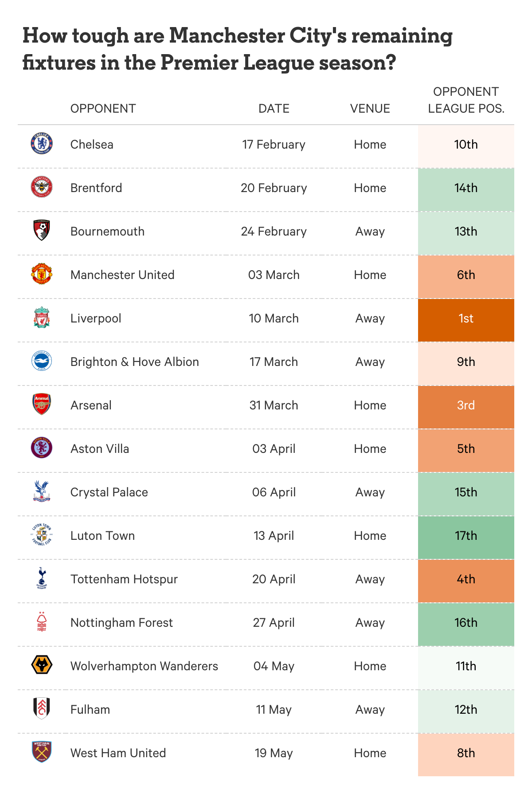The image size is (532, 794).
Task: Click the Away venue in Fulham row
Action: [x=370, y=710]
